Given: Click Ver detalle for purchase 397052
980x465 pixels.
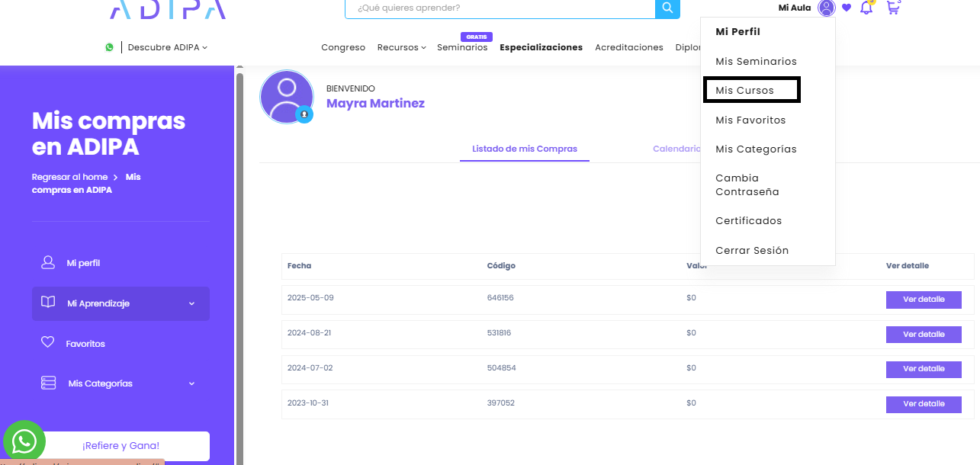Looking at the screenshot, I should [x=924, y=404].
